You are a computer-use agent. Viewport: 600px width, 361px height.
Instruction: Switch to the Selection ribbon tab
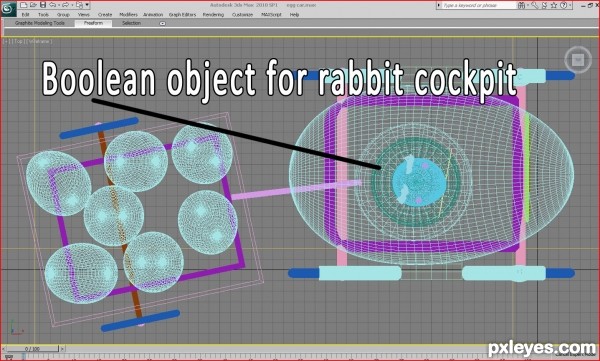(131, 23)
